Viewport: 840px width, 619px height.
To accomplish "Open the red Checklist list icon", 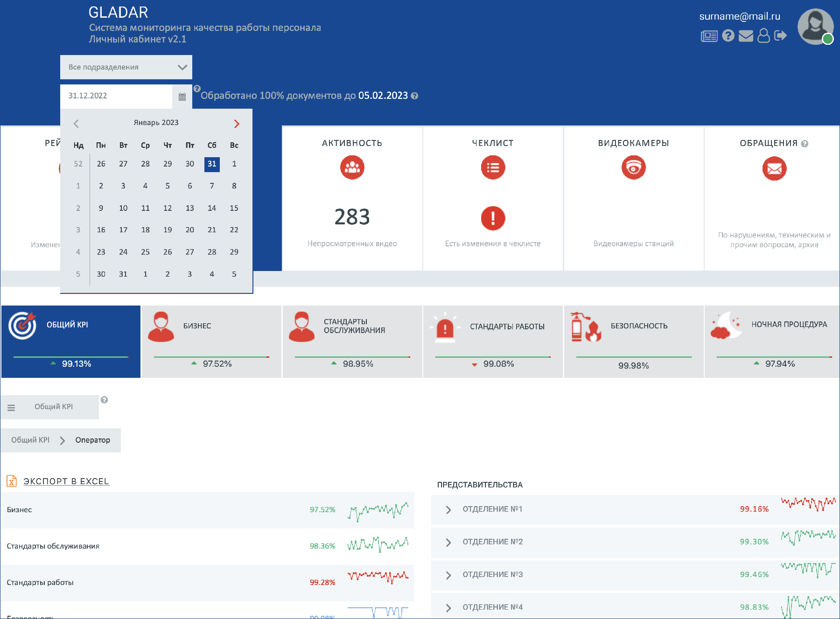I will (493, 167).
